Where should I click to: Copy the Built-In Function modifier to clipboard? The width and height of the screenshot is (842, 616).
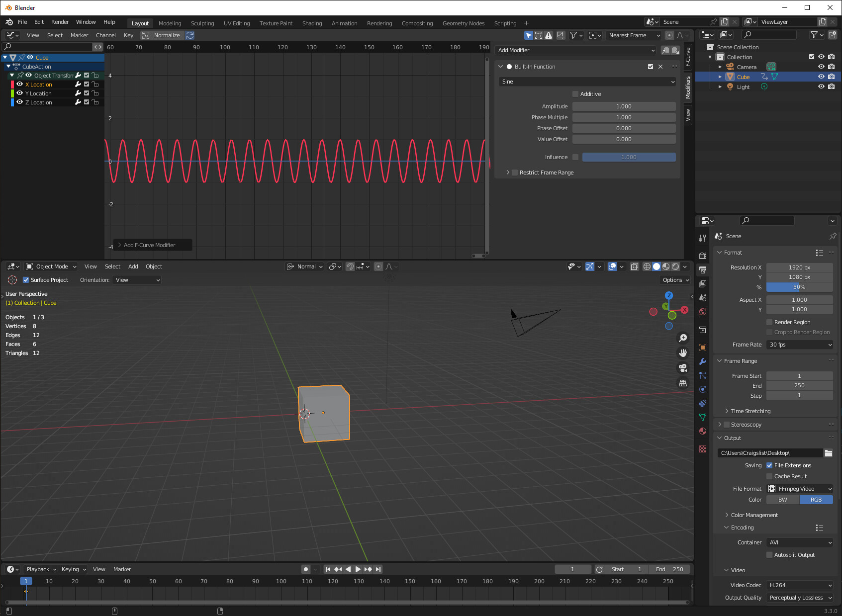tap(665, 50)
